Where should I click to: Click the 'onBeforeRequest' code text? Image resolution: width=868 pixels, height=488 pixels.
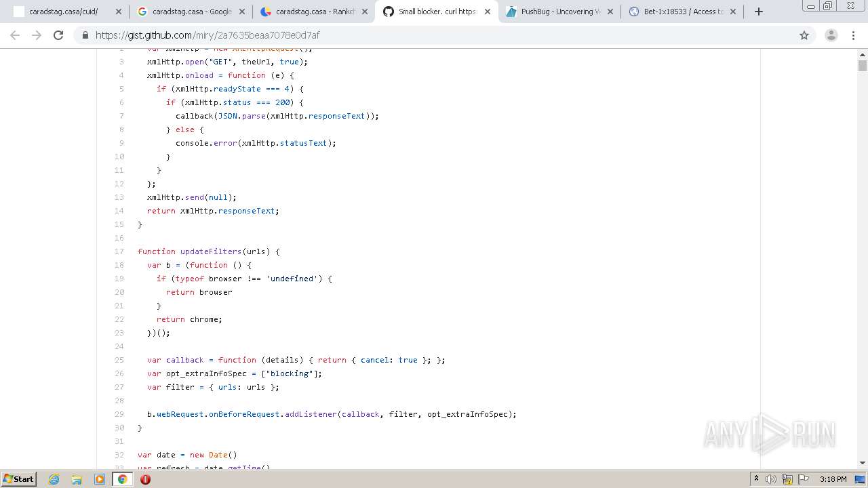click(244, 414)
